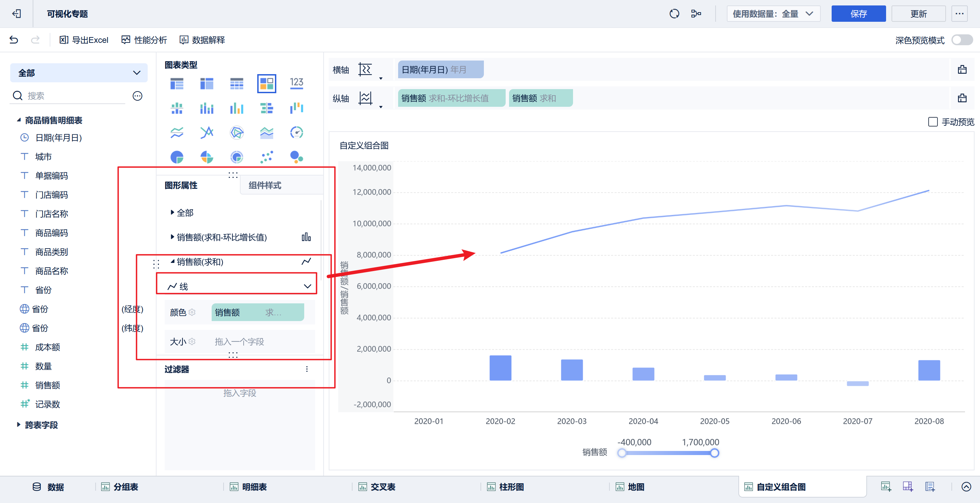The height and width of the screenshot is (503, 980).
Task: Click the undo arrow icon
Action: [14, 40]
